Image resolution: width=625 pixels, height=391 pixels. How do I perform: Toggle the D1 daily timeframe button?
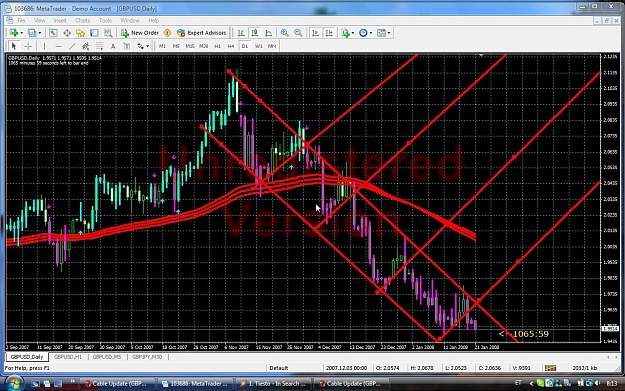(245, 46)
